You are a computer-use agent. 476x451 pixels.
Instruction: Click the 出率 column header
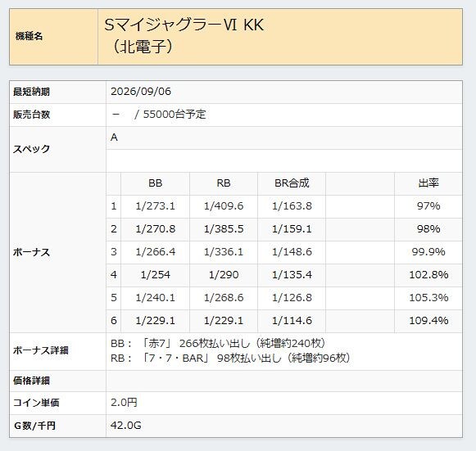point(428,183)
